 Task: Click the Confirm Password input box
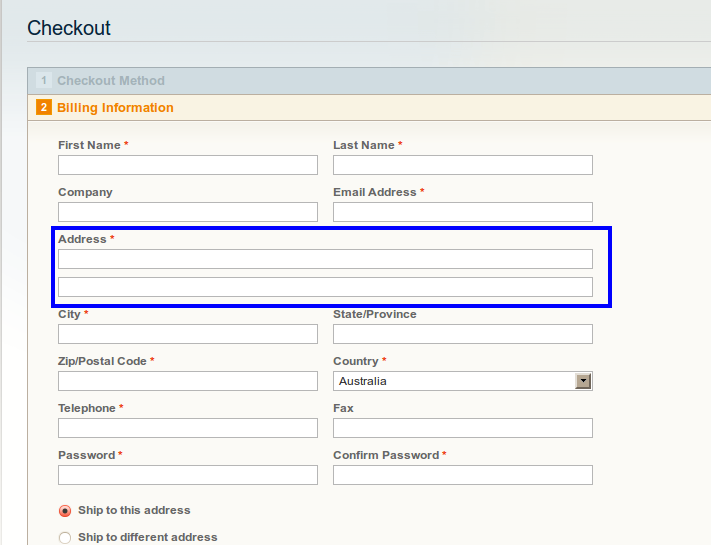[x=462, y=475]
